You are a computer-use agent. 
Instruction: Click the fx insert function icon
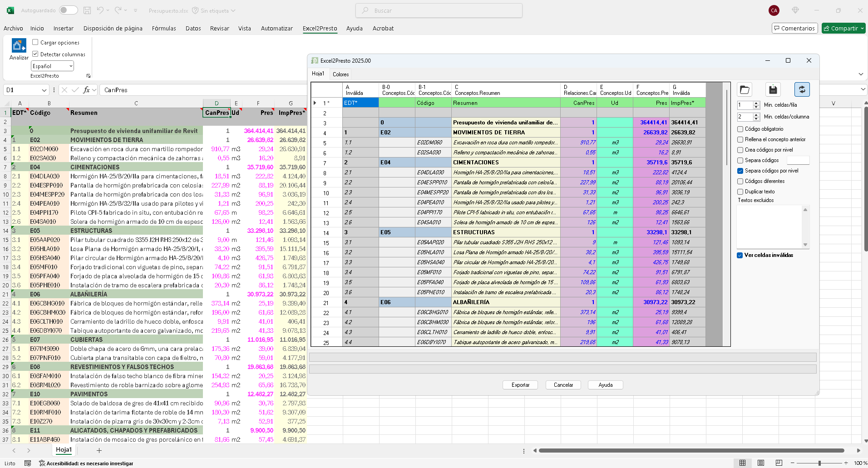coord(86,90)
